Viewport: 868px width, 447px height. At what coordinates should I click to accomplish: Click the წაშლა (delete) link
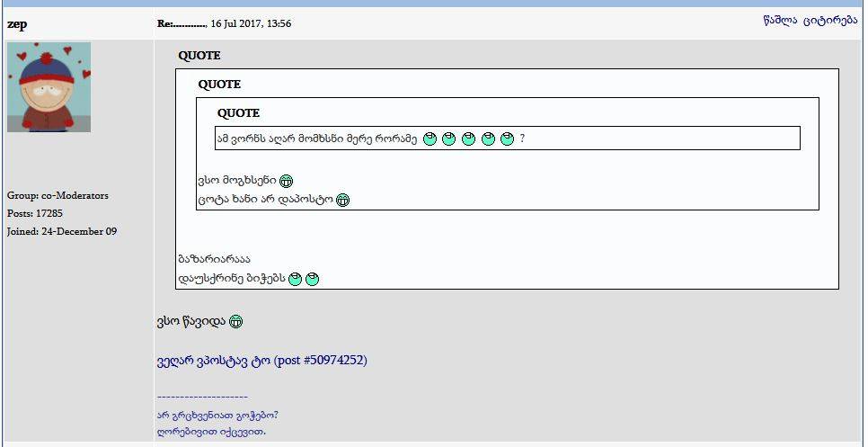pyautogui.click(x=780, y=22)
